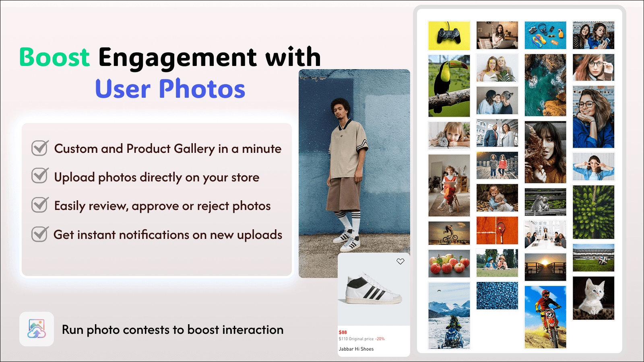Open the two women selfie photo

[x=594, y=35]
